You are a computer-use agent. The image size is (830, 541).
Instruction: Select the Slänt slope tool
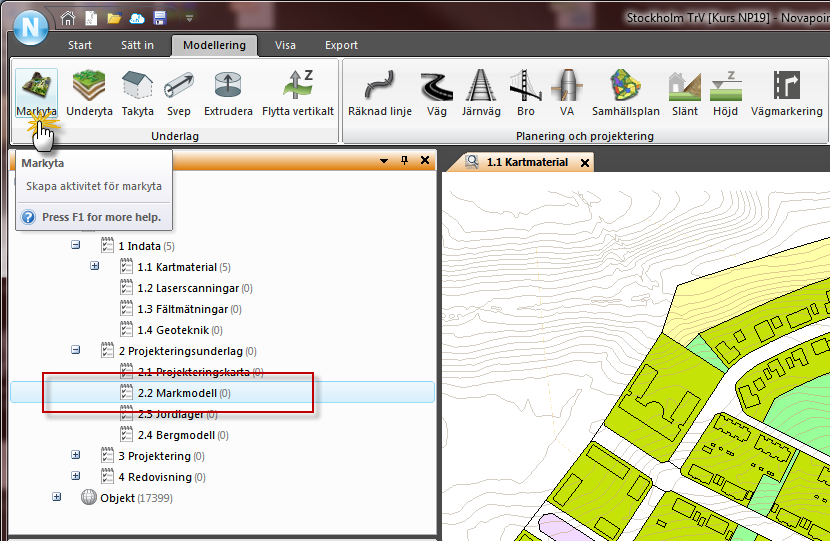685,92
